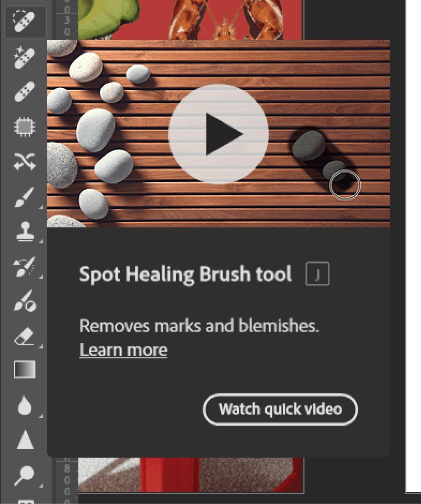Open the Learn more link
421x504 pixels.
tap(123, 350)
